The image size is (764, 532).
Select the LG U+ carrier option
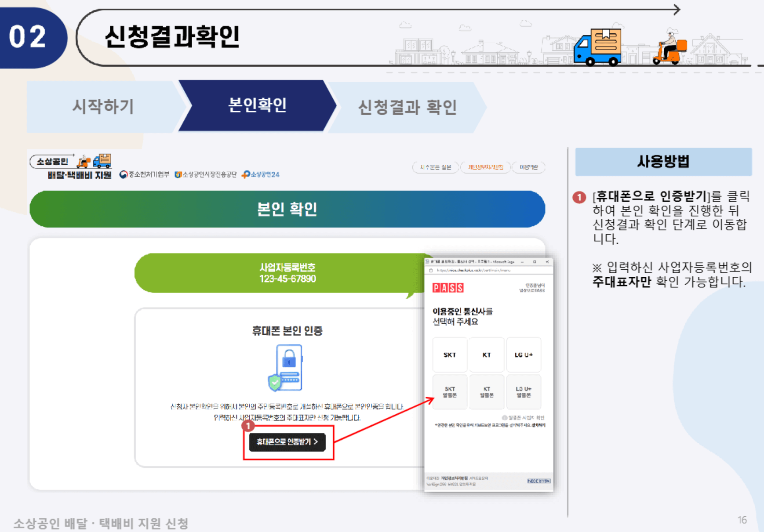click(x=524, y=355)
